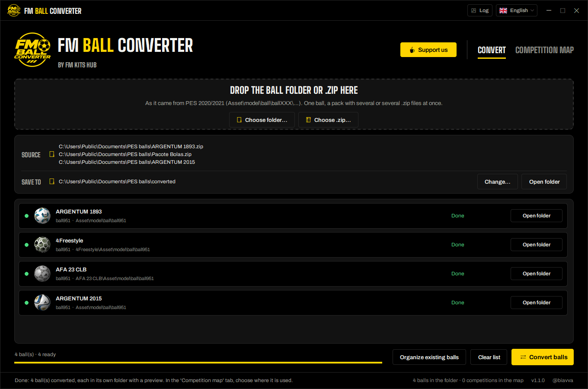Select the PES balls\ARGENTUM 2015 source path

pyautogui.click(x=127, y=162)
